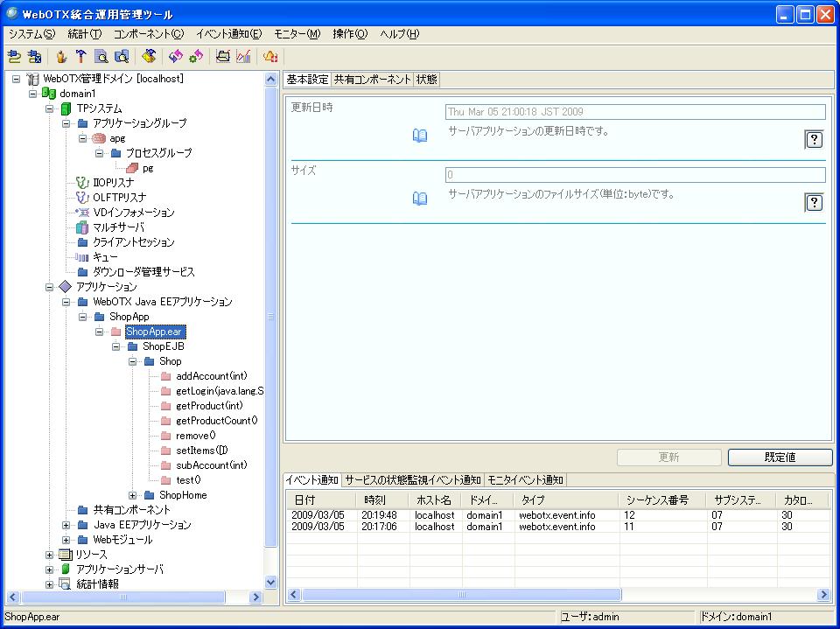Expand the ShopHome tree node
This screenshot has height=629, width=840.
coord(133,495)
